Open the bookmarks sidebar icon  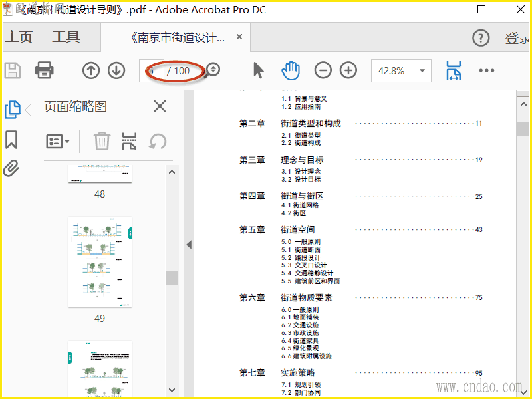11,140
